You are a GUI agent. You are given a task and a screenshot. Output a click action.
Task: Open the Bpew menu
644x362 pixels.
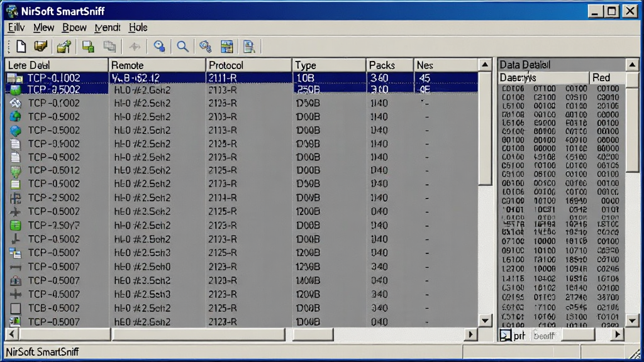(74, 28)
